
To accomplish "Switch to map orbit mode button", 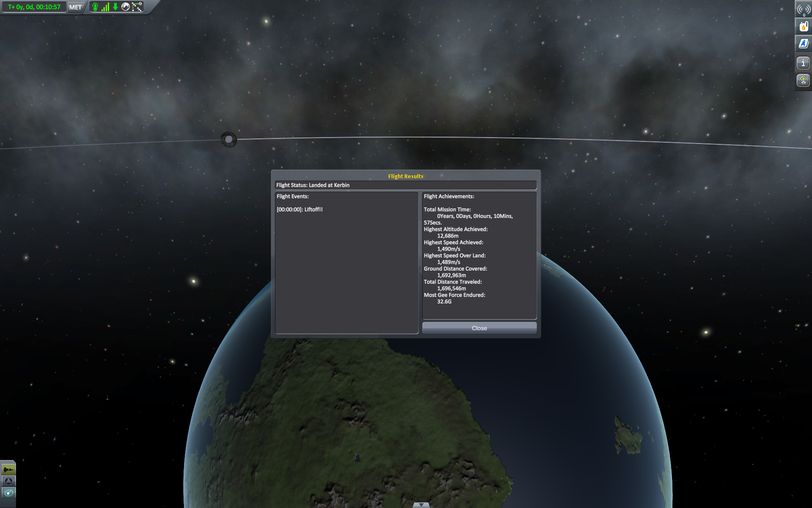I will [8, 493].
